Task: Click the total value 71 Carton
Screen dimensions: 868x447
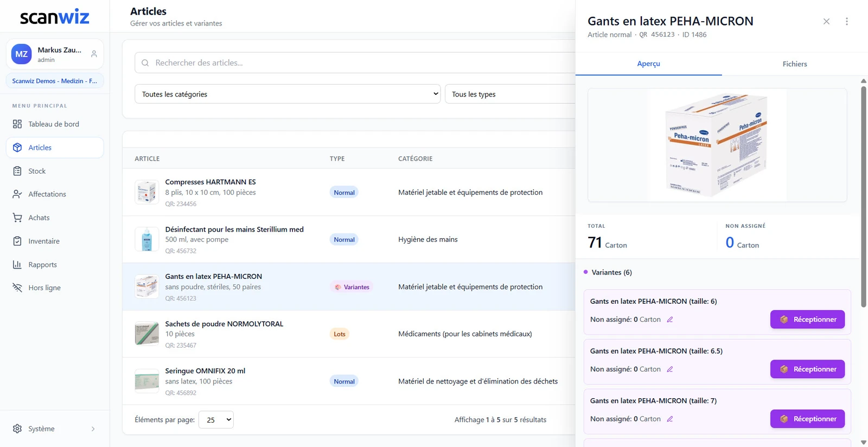Action: pyautogui.click(x=607, y=242)
